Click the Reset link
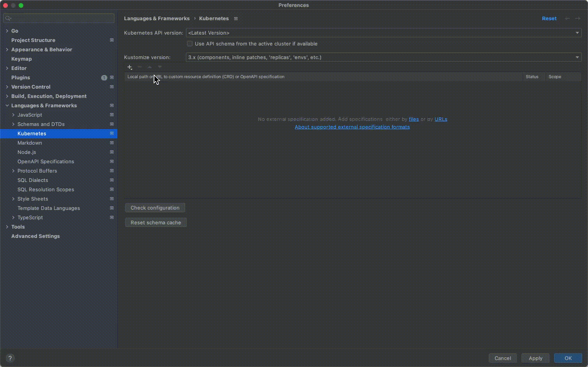The image size is (588, 367). (x=549, y=18)
